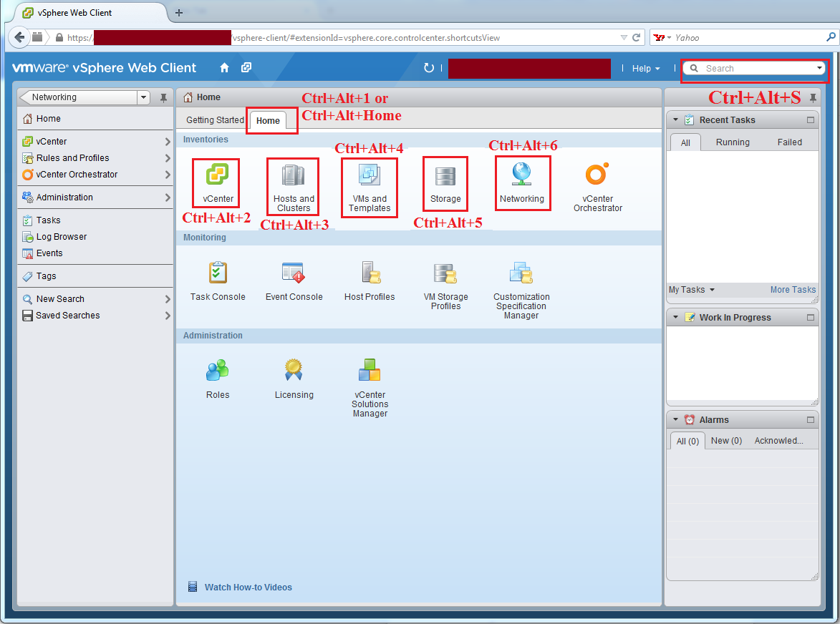The width and height of the screenshot is (840, 624).
Task: Select the Home tab
Action: pos(268,120)
